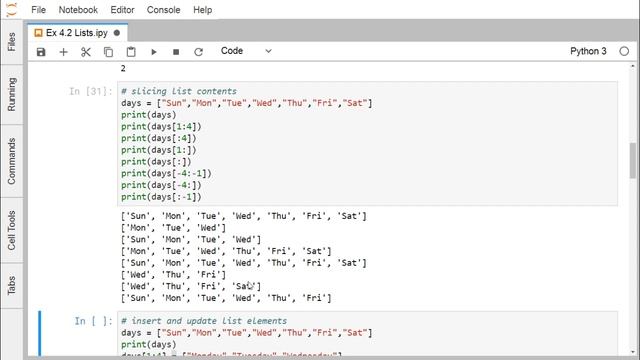Open the Commands sidebar panel

click(11, 161)
